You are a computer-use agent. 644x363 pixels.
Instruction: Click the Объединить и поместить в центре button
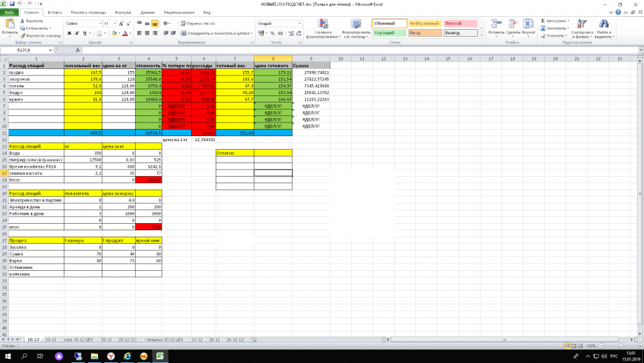click(x=215, y=33)
